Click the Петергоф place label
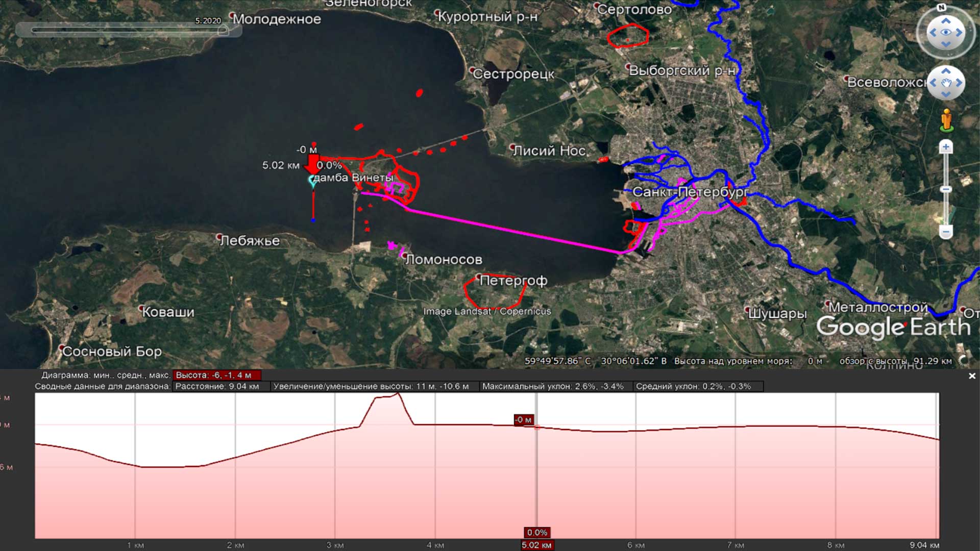This screenshot has height=551, width=980. [x=513, y=281]
